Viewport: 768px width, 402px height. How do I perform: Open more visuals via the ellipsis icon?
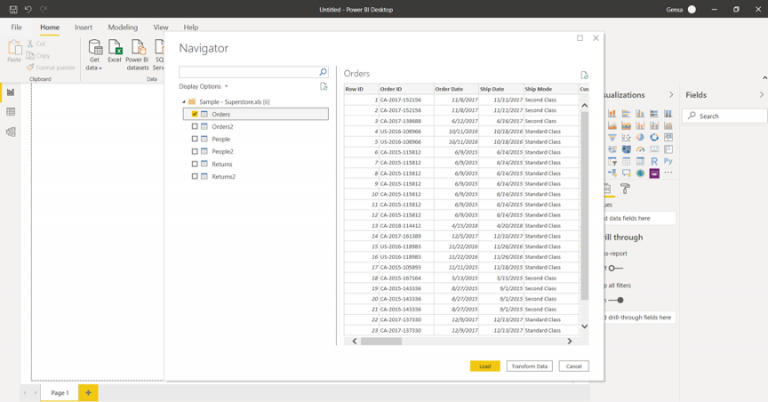click(668, 172)
